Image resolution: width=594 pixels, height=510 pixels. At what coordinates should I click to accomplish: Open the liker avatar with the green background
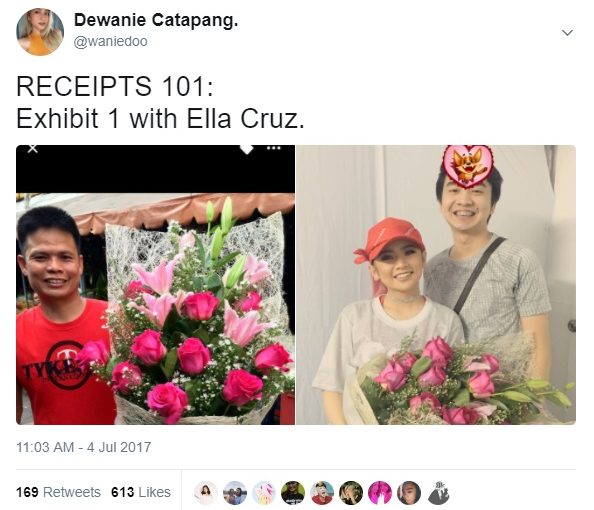(x=293, y=493)
